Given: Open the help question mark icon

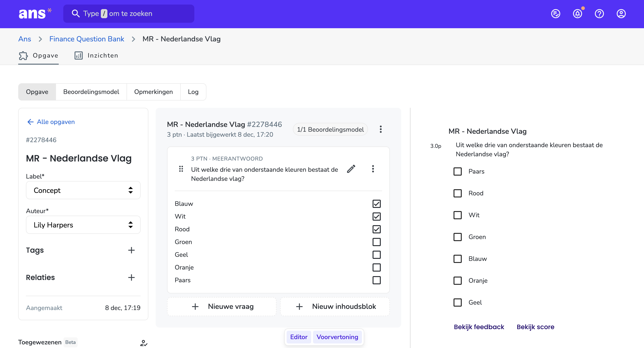Looking at the screenshot, I should pos(599,14).
